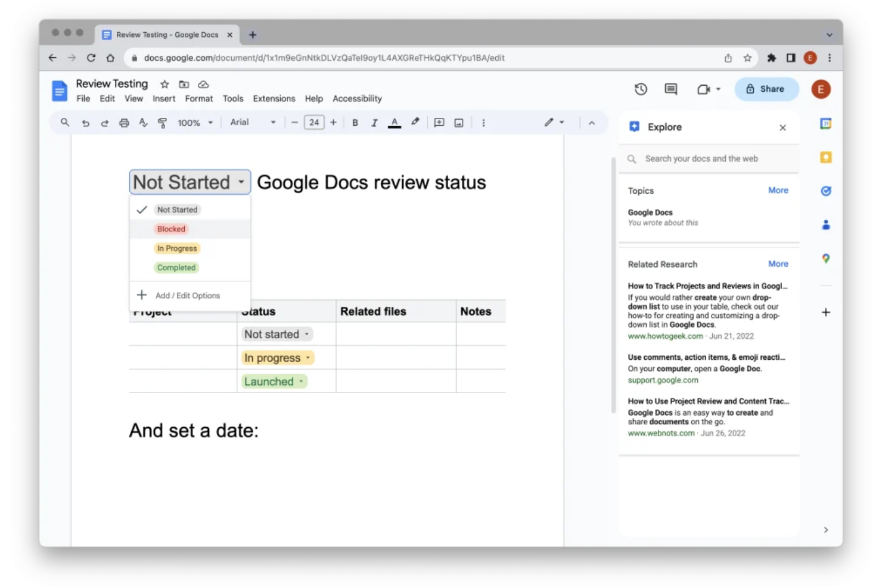Open editing mode pencil dropdown

[x=554, y=122]
